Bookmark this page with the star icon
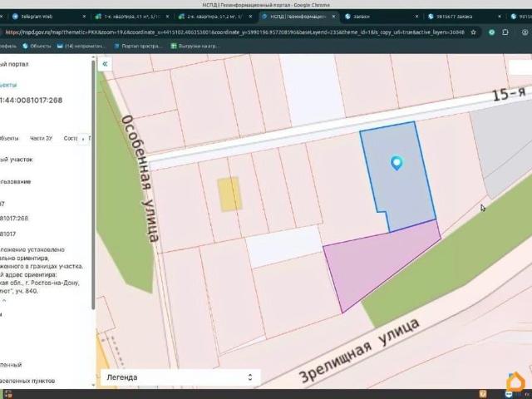The height and width of the screenshot is (399, 532). pyautogui.click(x=473, y=32)
